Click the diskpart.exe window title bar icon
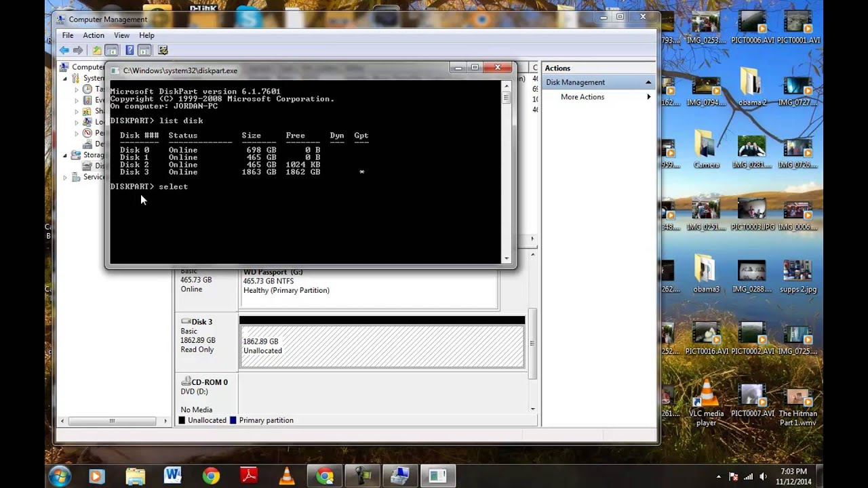The width and height of the screenshot is (868, 488). click(x=115, y=70)
